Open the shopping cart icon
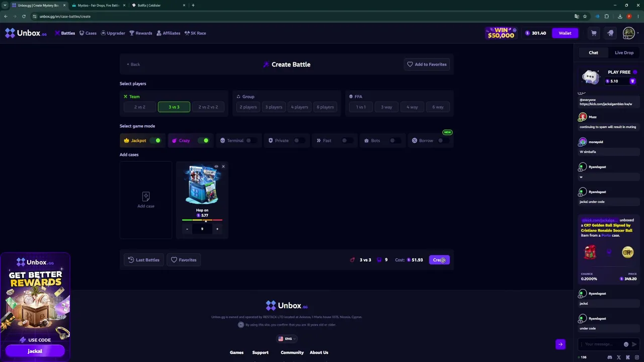This screenshot has height=362, width=644. tap(594, 33)
